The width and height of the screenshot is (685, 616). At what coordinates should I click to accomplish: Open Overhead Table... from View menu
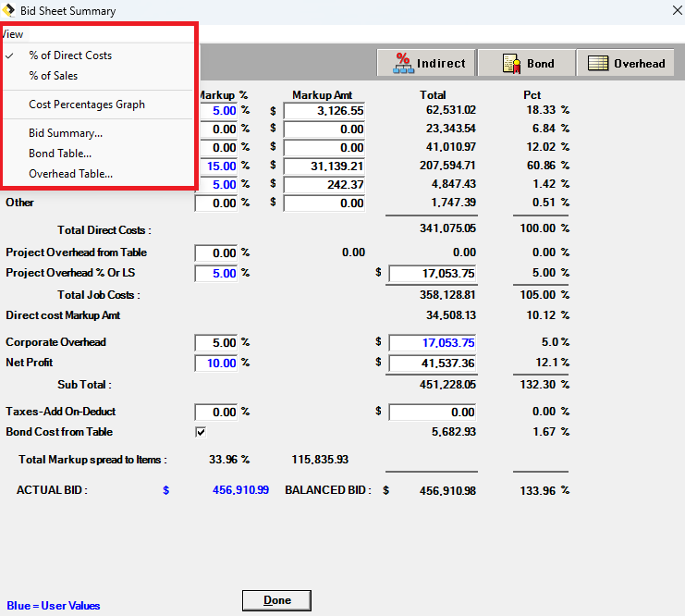[71, 174]
